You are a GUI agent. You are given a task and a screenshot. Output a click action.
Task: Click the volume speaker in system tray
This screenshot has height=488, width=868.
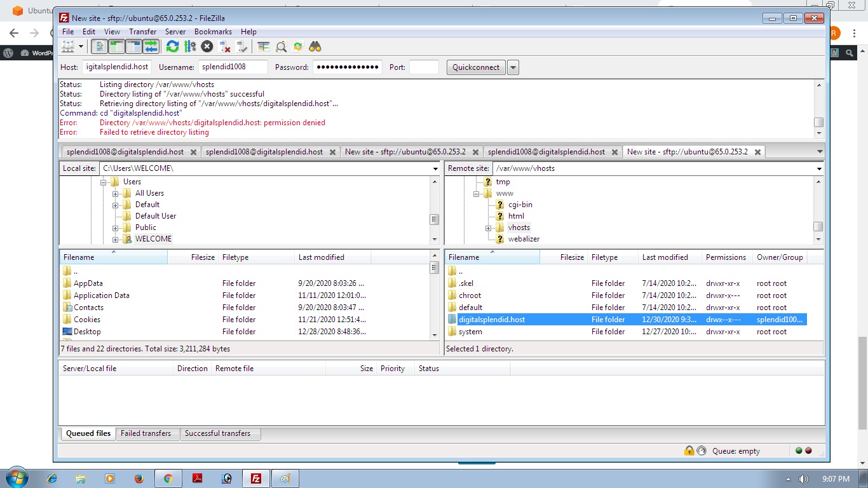(x=804, y=479)
